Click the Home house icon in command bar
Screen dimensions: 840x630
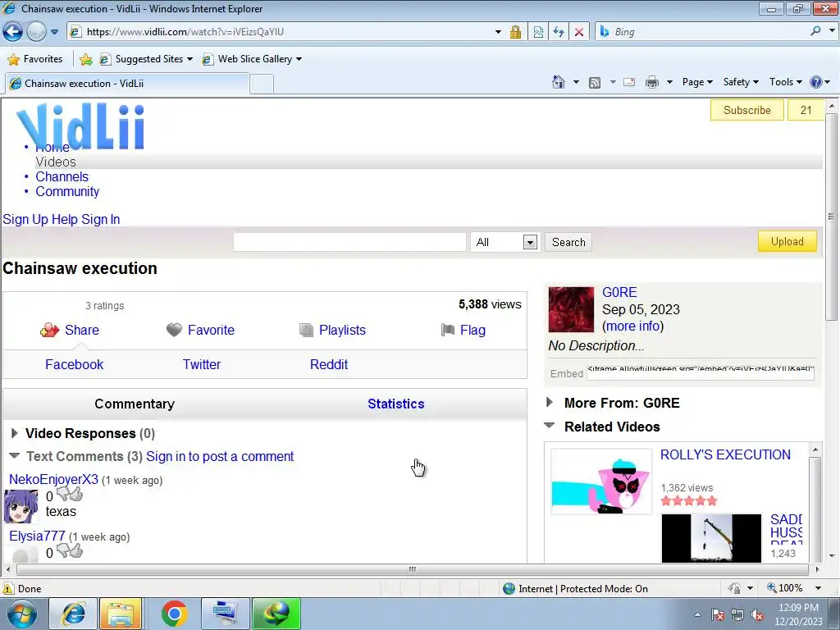[558, 82]
